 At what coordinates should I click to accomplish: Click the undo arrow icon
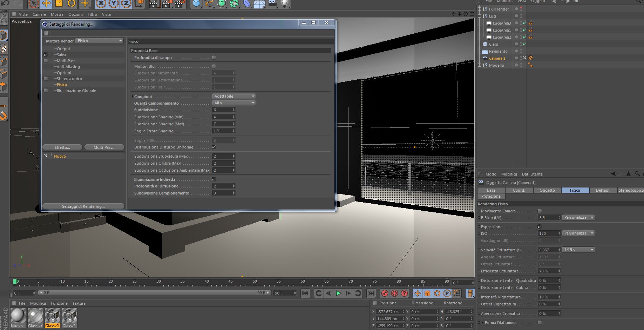[x=5, y=4]
